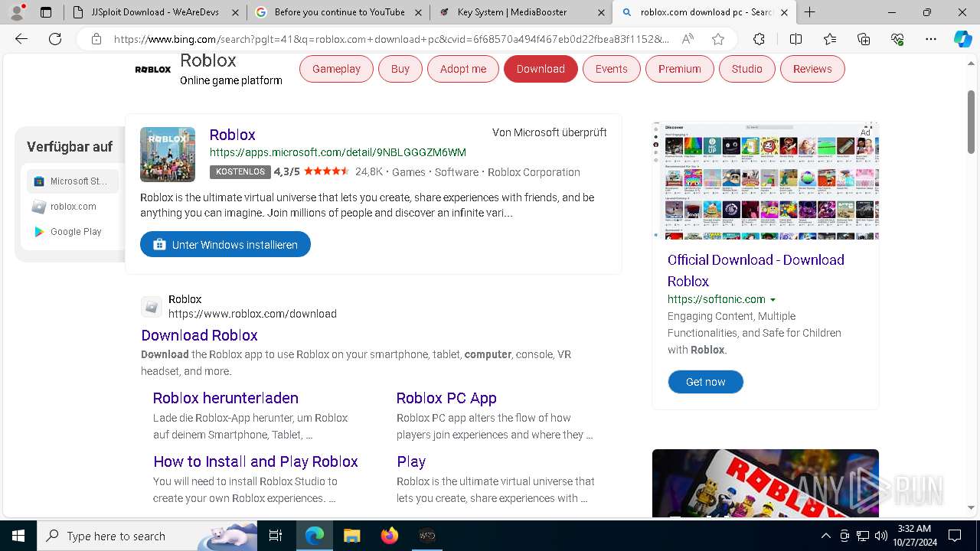Image resolution: width=980 pixels, height=551 pixels.
Task: Click the taskbar Type here to search box
Action: [147, 536]
